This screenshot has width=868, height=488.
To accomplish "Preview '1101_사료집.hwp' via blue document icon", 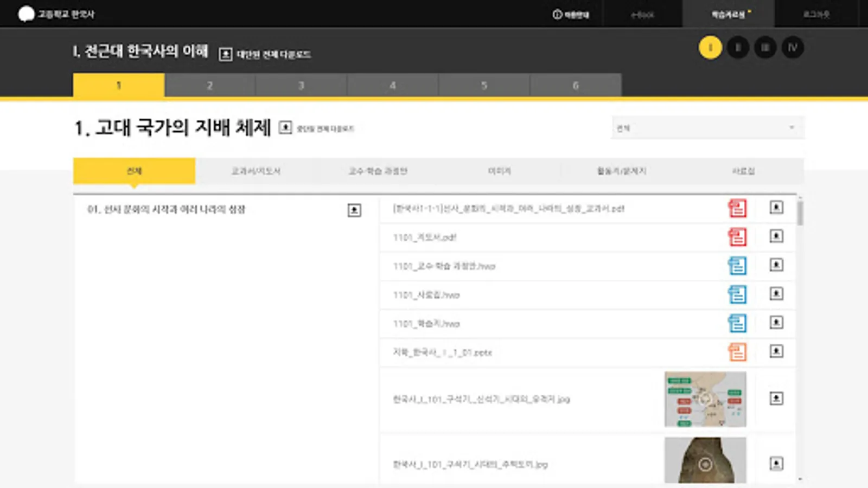I will tap(737, 294).
